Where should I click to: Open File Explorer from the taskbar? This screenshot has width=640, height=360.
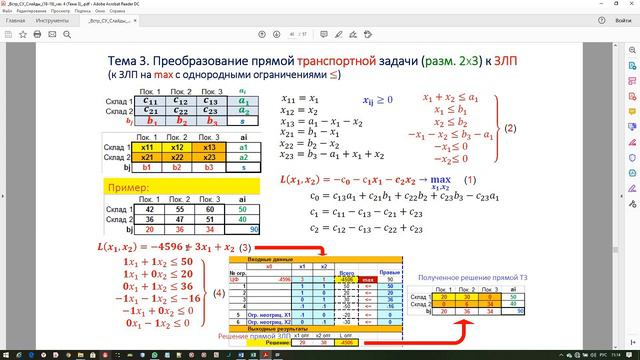click(x=80, y=355)
